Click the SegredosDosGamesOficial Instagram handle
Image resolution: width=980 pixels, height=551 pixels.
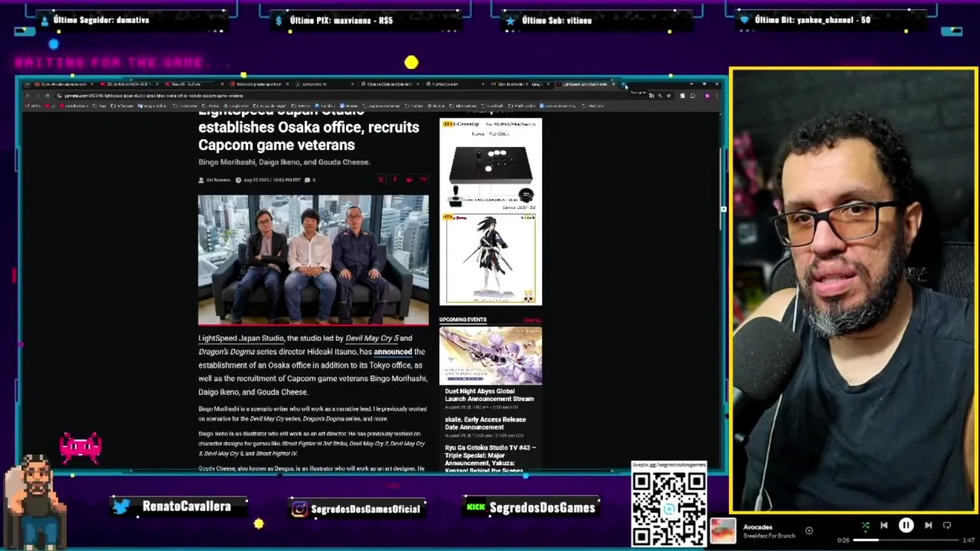[x=366, y=509]
